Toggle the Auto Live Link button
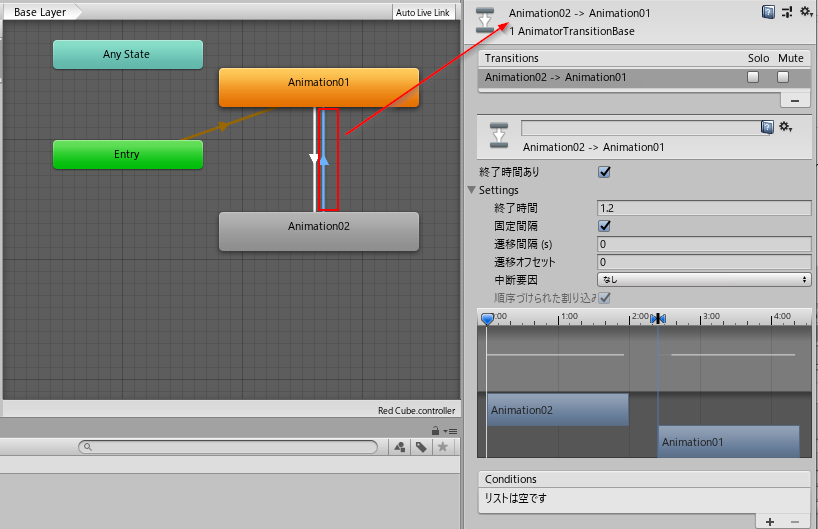 point(423,13)
